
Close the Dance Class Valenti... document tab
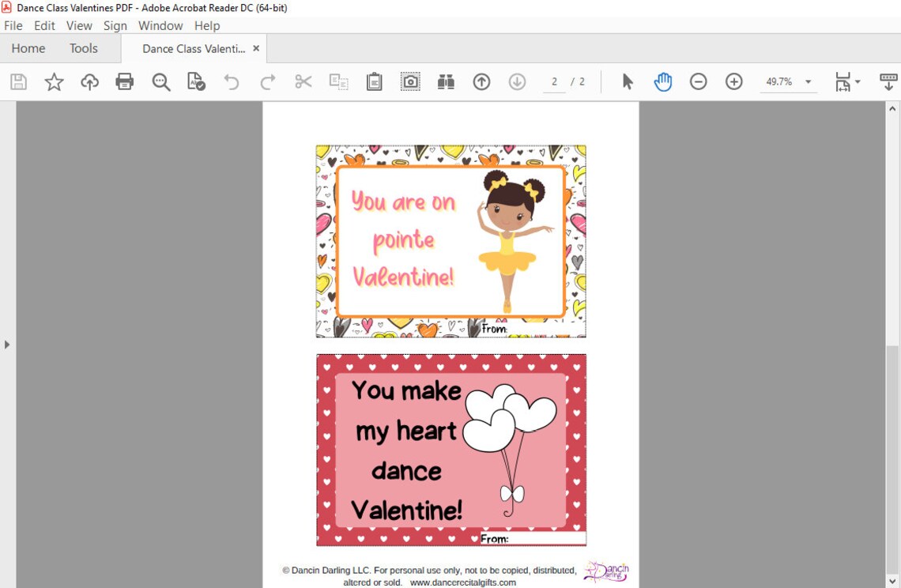(x=255, y=48)
